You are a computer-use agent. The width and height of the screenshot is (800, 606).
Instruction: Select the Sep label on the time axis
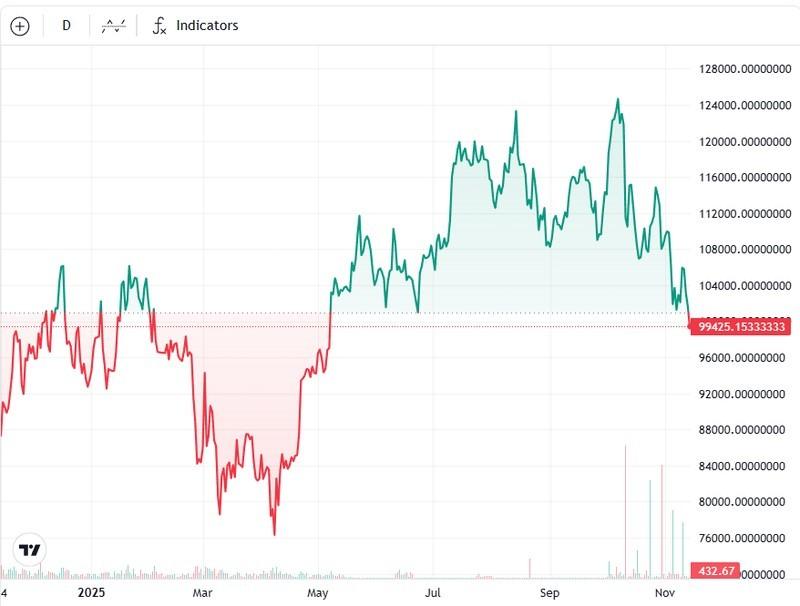(x=551, y=591)
